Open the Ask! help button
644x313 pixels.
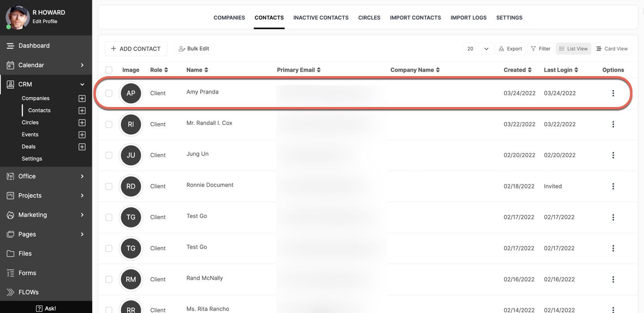46,309
